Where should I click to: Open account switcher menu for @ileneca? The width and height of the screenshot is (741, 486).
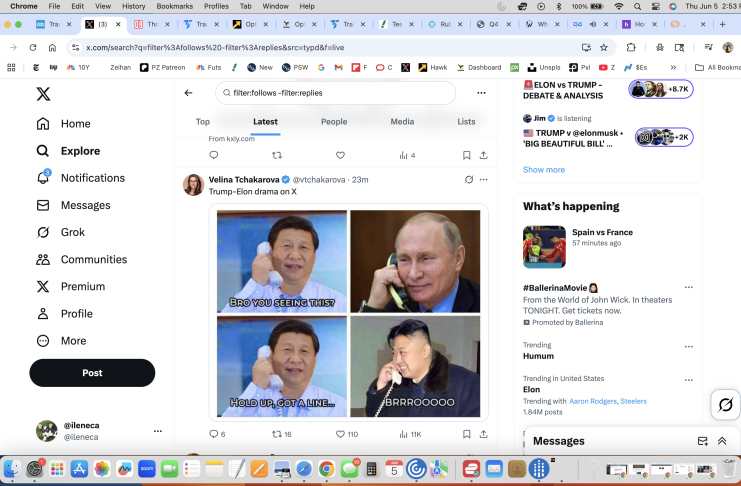tap(157, 431)
